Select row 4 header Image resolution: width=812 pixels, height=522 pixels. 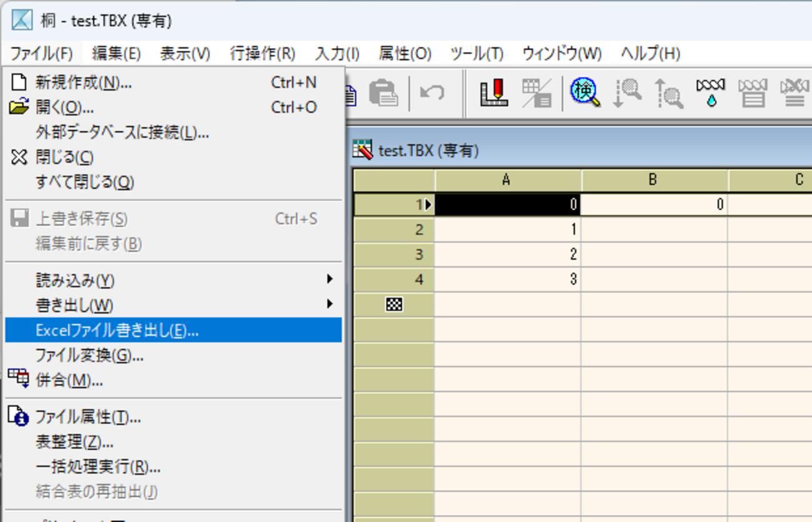click(x=394, y=279)
